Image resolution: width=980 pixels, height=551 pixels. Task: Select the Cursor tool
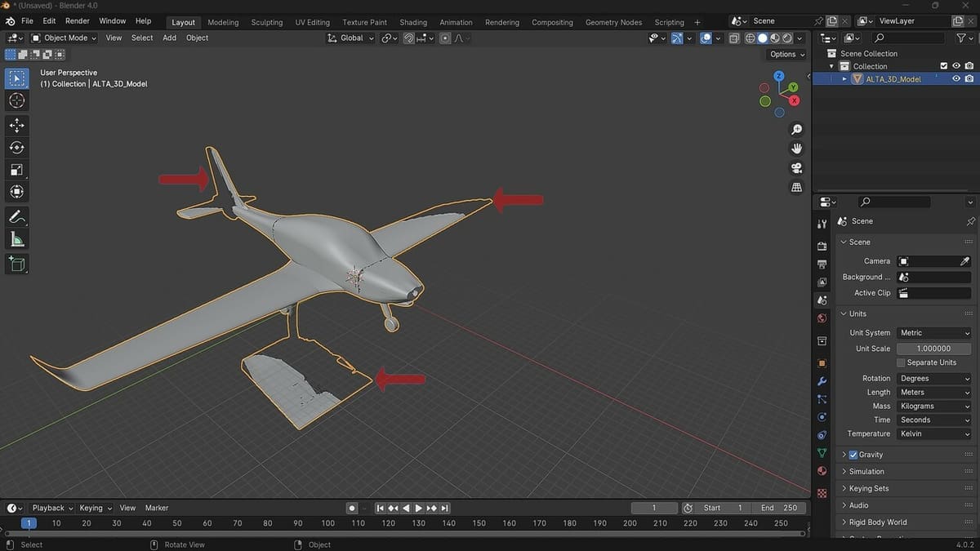pos(16,100)
